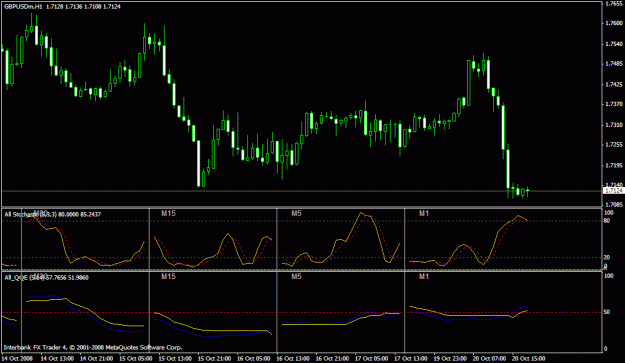Click the 1.7540 price axis label
The image size is (625, 363).
[x=614, y=44]
